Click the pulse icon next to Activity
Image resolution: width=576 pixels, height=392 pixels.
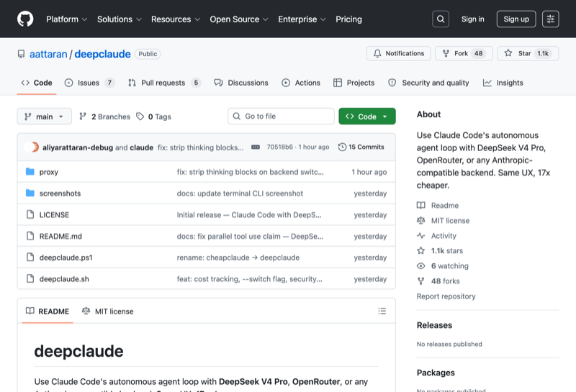pyautogui.click(x=421, y=236)
